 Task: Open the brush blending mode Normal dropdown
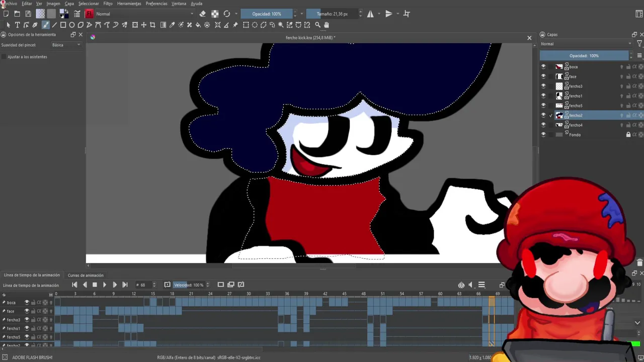[145, 14]
